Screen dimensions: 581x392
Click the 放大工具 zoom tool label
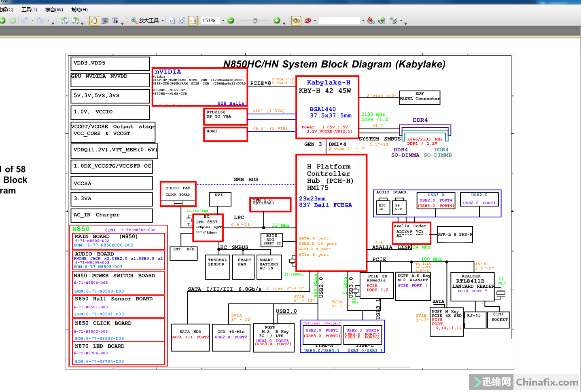pos(149,20)
